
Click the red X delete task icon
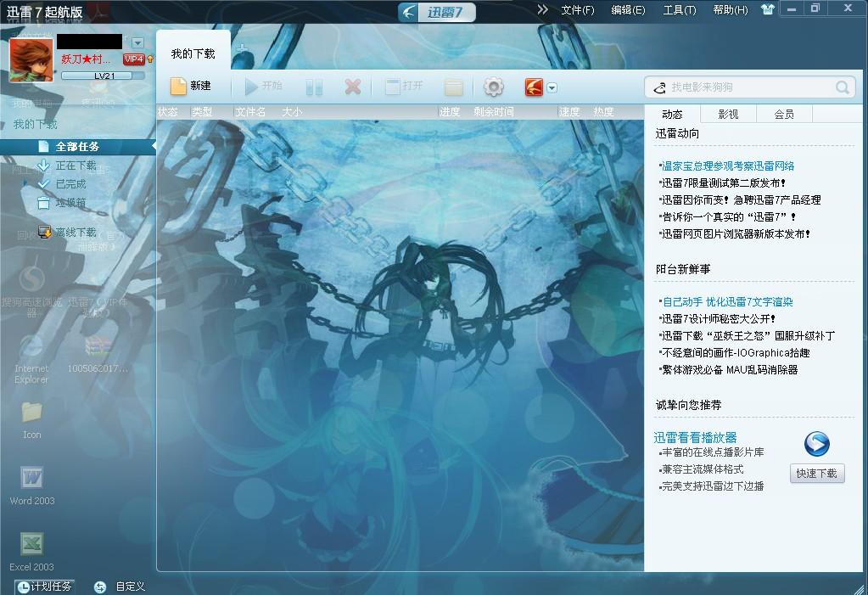(x=352, y=87)
